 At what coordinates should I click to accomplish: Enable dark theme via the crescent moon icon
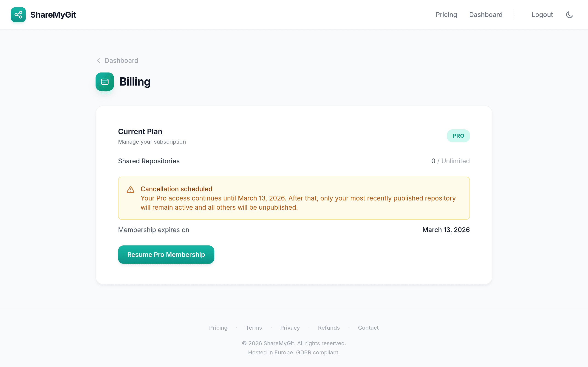click(x=570, y=14)
